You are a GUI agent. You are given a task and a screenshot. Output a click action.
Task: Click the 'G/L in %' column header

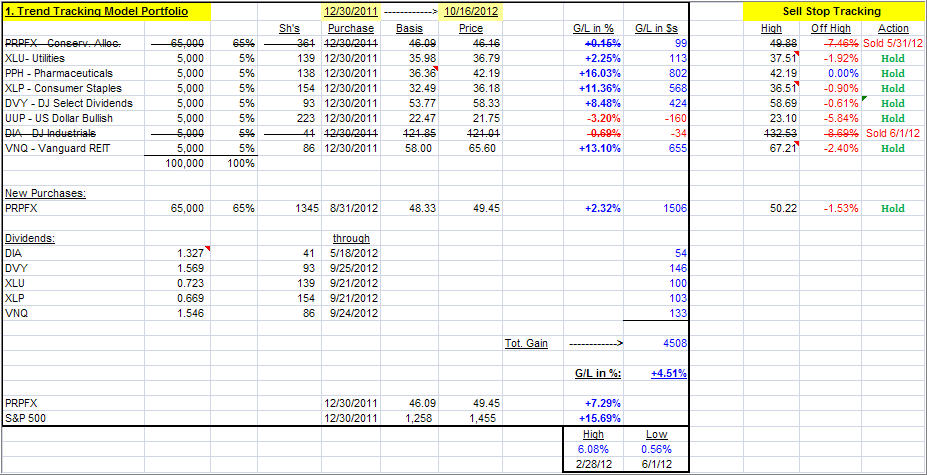(593, 28)
